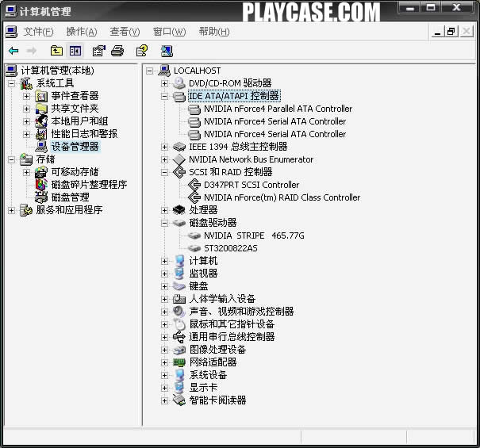This screenshot has height=448, width=480.
Task: Select D347PRT SCSI Controller
Action: pyautogui.click(x=252, y=185)
